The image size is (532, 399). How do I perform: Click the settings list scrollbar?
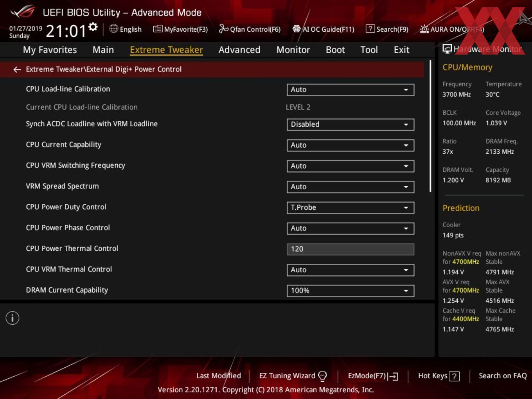click(430, 126)
